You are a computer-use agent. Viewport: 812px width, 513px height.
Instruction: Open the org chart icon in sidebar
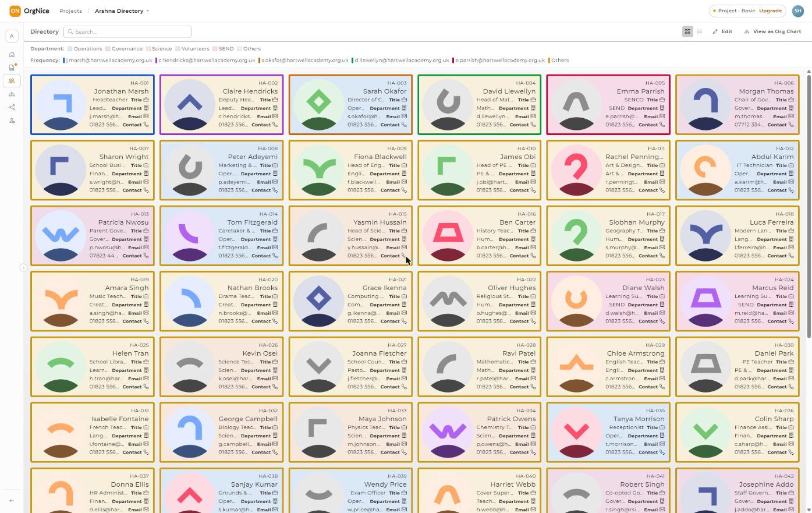(x=12, y=94)
